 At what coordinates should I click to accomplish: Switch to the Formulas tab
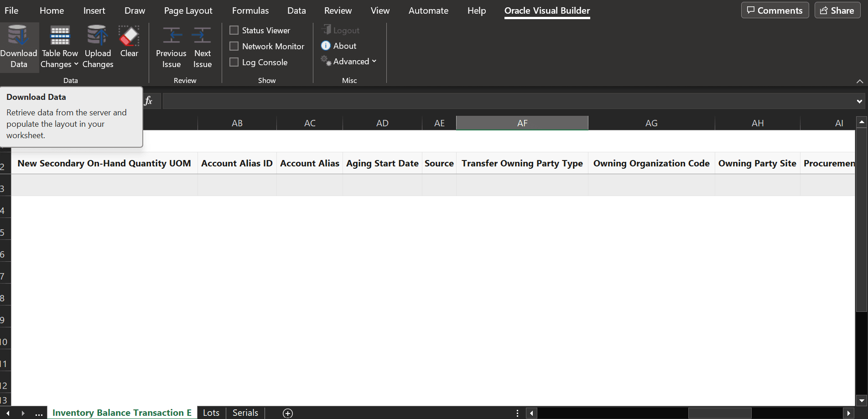click(x=250, y=10)
